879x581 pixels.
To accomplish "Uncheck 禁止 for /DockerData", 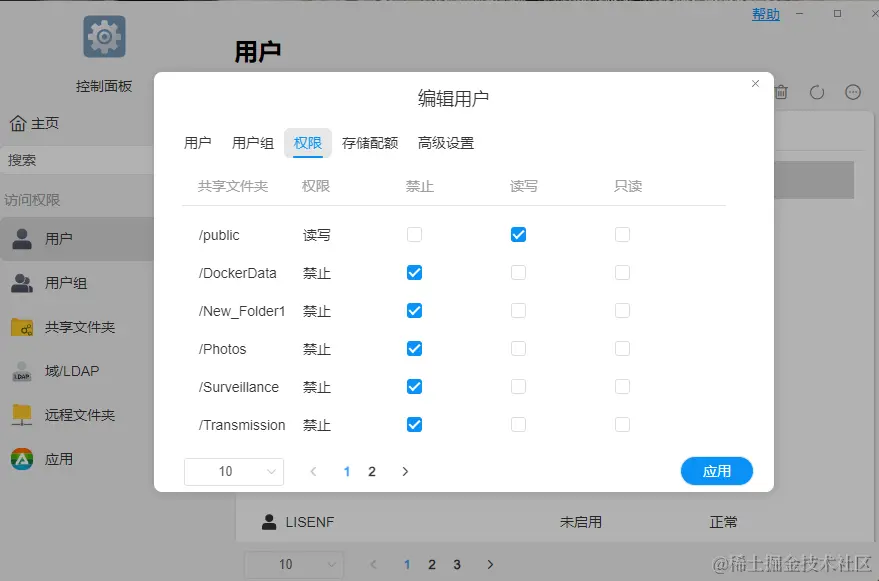I will 414,273.
